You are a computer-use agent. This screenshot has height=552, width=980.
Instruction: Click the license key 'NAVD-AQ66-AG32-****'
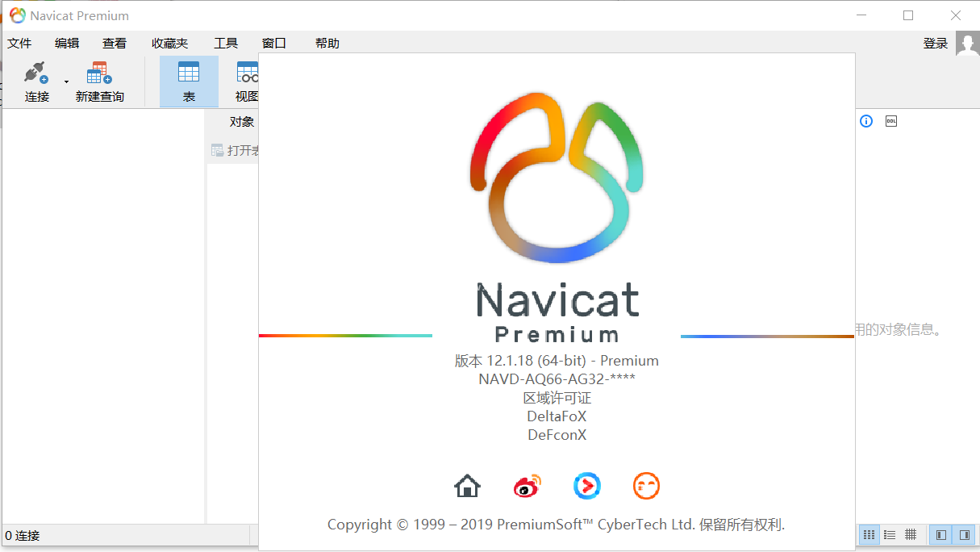(557, 379)
